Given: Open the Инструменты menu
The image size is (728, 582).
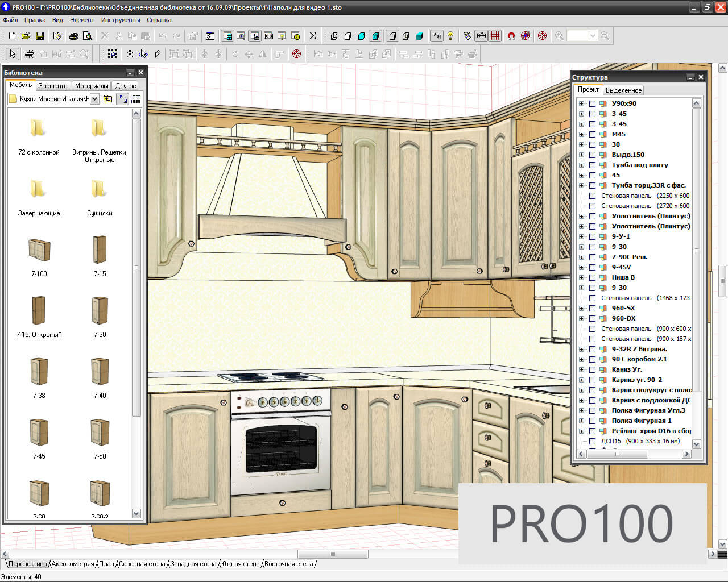Looking at the screenshot, I should [x=120, y=20].
